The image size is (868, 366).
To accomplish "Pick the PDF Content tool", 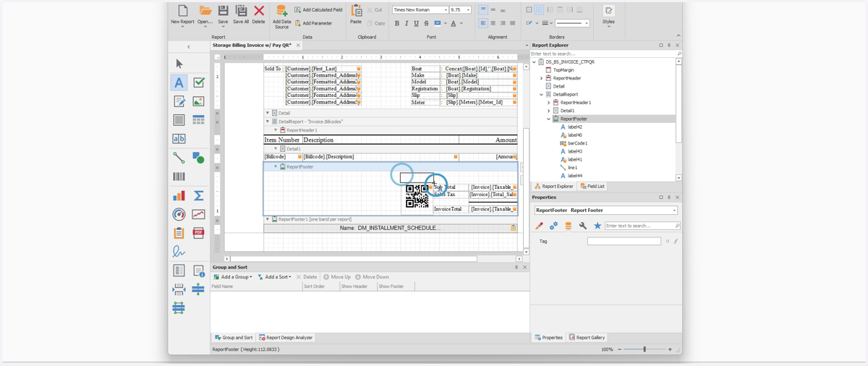I will pos(198,233).
